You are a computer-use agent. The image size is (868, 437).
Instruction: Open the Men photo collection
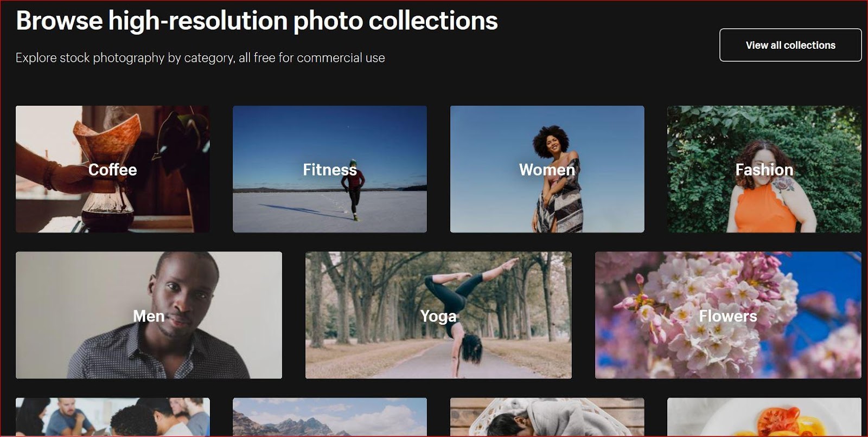click(149, 315)
